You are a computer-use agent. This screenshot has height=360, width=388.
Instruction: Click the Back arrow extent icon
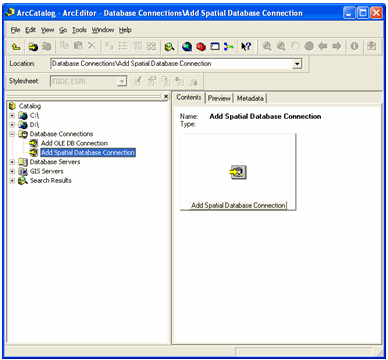(x=323, y=46)
